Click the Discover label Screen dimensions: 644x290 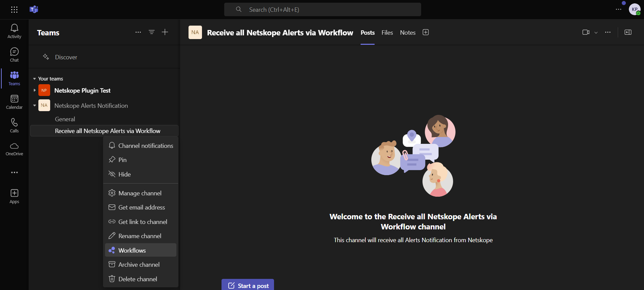click(66, 57)
